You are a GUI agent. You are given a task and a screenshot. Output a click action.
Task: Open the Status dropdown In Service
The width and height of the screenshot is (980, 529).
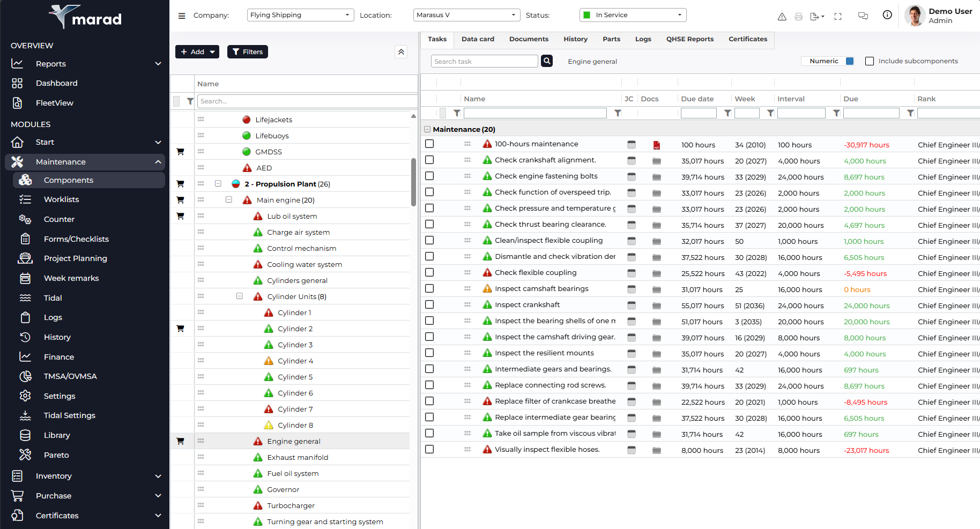point(633,15)
